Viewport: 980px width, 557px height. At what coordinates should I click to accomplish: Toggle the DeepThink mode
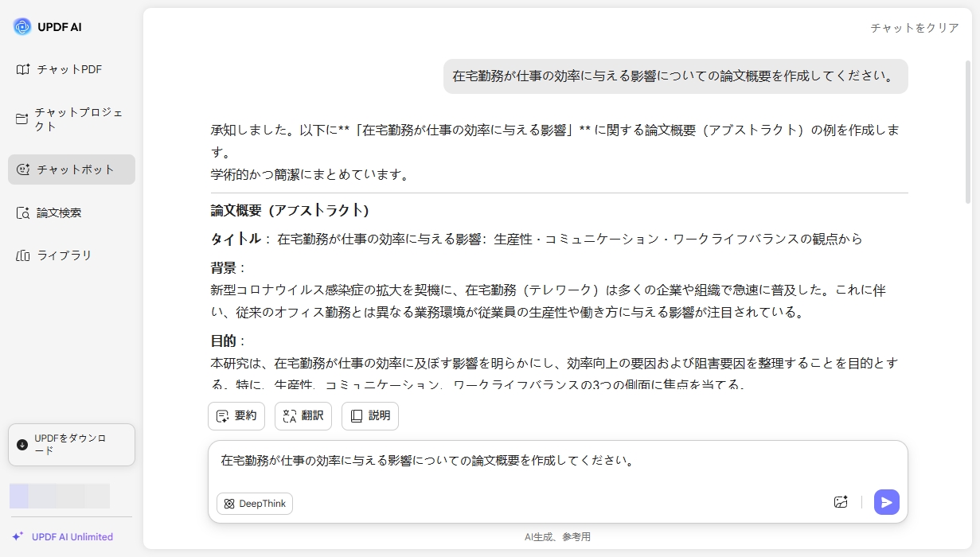tap(255, 504)
